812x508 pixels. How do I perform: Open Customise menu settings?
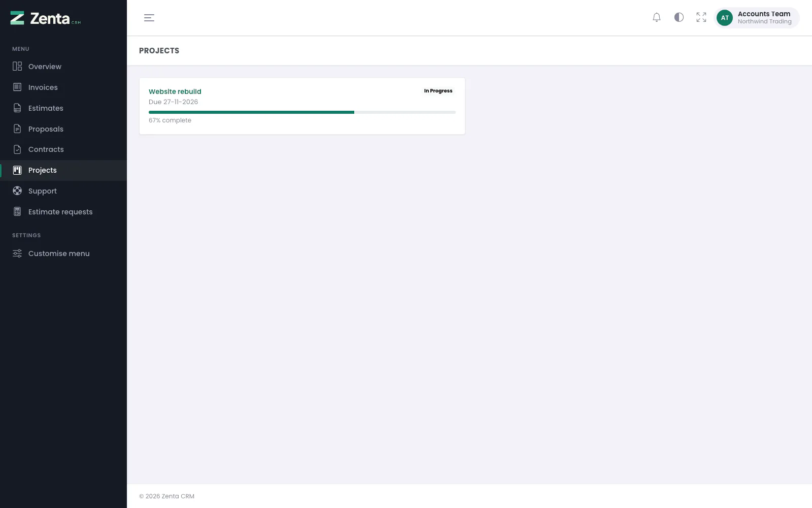[x=63, y=253]
